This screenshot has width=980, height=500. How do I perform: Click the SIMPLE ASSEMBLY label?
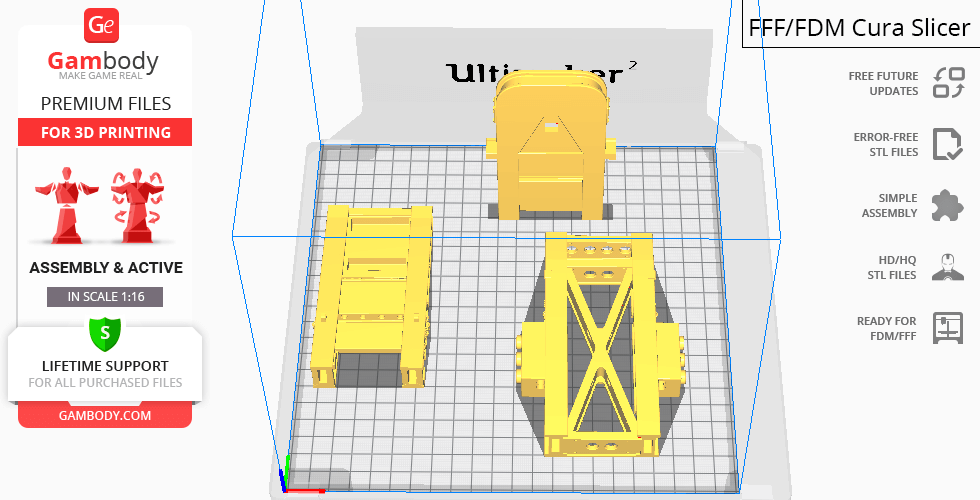(889, 206)
